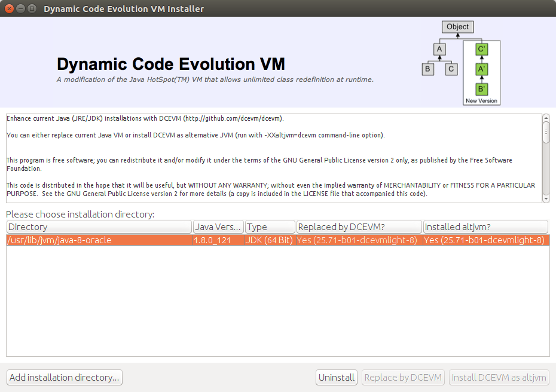Click the license text scrollbar down arrow
The width and height of the screenshot is (556, 392).
tap(546, 199)
